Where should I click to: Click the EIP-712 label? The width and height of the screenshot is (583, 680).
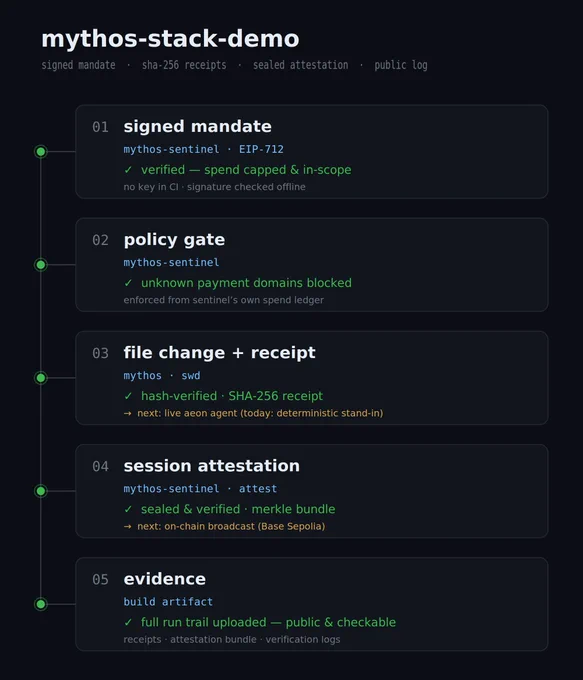pyautogui.click(x=261, y=150)
